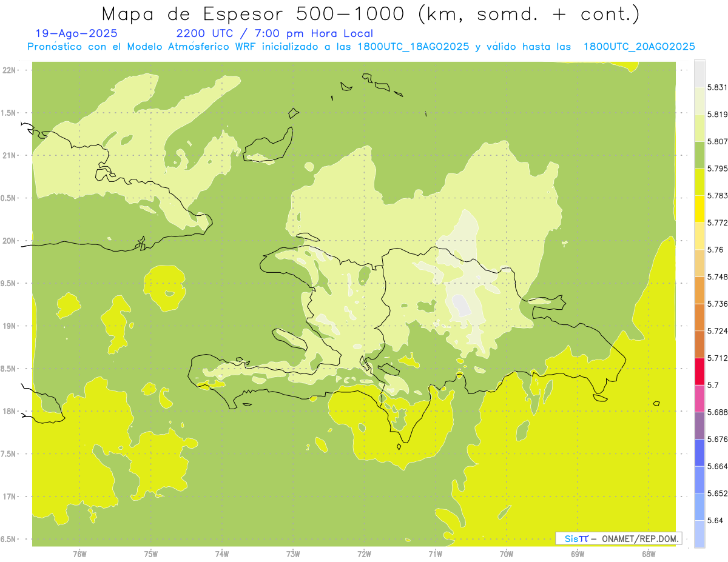This screenshot has width=728, height=562.
Task: Click the legend value 5.819
Action: [x=717, y=115]
